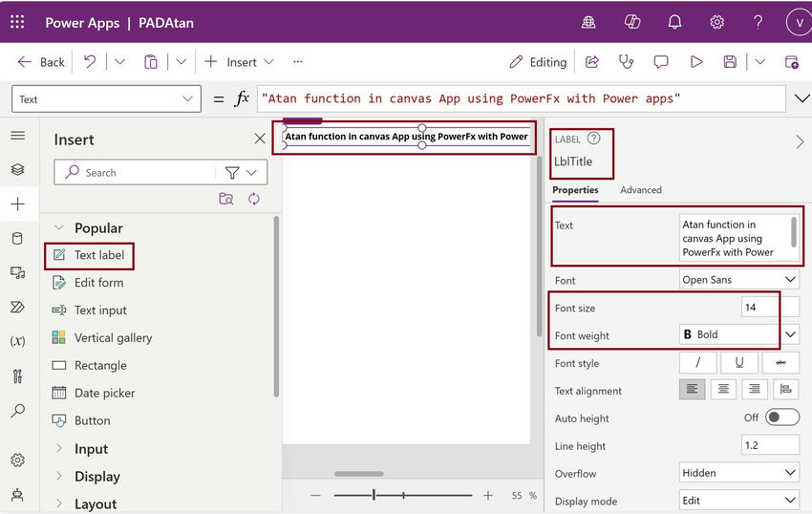Viewport: 812px width, 514px height.
Task: Click the Undo icon
Action: pyautogui.click(x=90, y=62)
